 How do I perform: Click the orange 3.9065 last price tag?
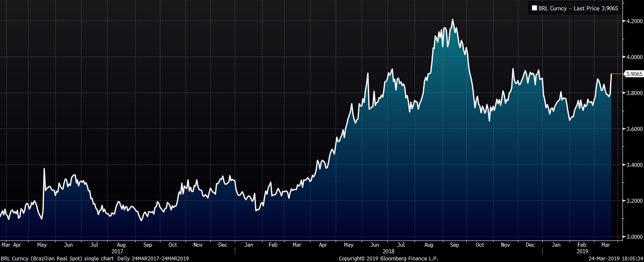pos(634,74)
